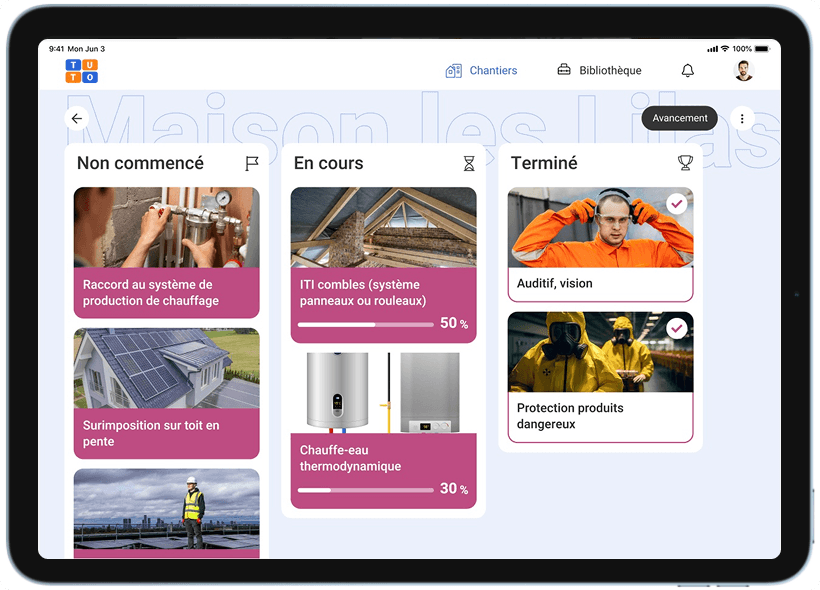The height and width of the screenshot is (590, 820).
Task: Click the worker in yellow vest thumbnail
Action: (166, 509)
